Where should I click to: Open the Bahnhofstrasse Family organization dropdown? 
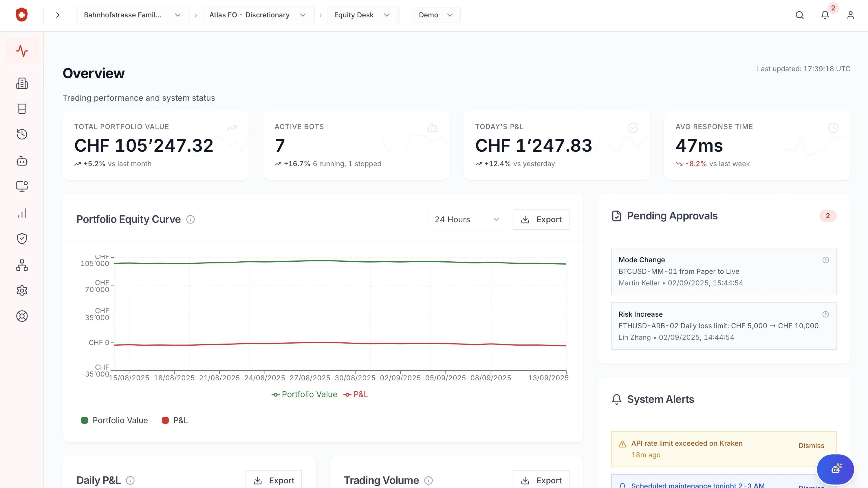coord(133,15)
